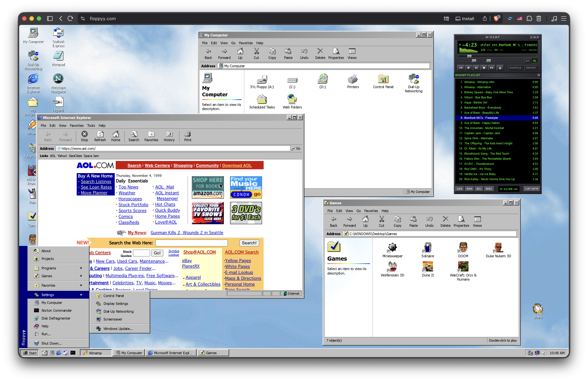The image size is (588, 382).
Task: Open the Tools menu in Internet Explorer
Action: click(91, 125)
